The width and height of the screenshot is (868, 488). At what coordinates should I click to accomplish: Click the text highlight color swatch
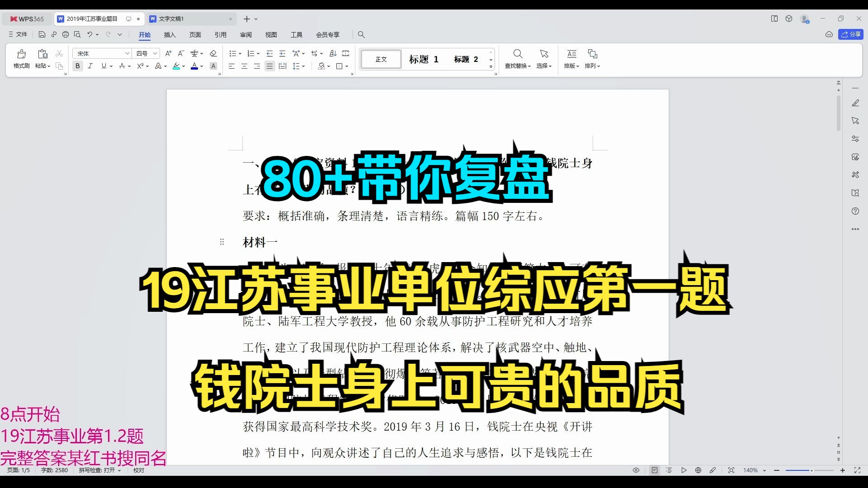point(176,66)
